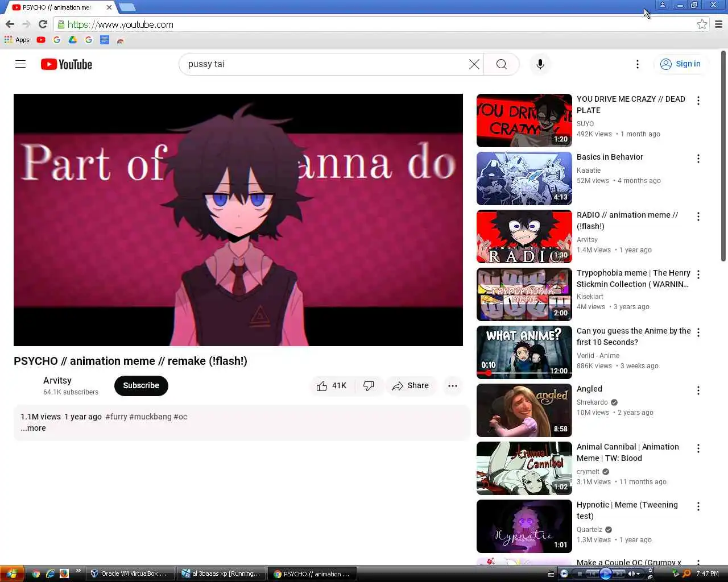Select PSYCHO // animation taskbar item

pyautogui.click(x=312, y=574)
